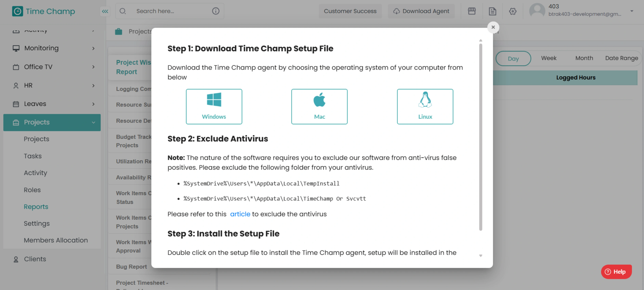Open the antivirus exclusion article link

240,214
